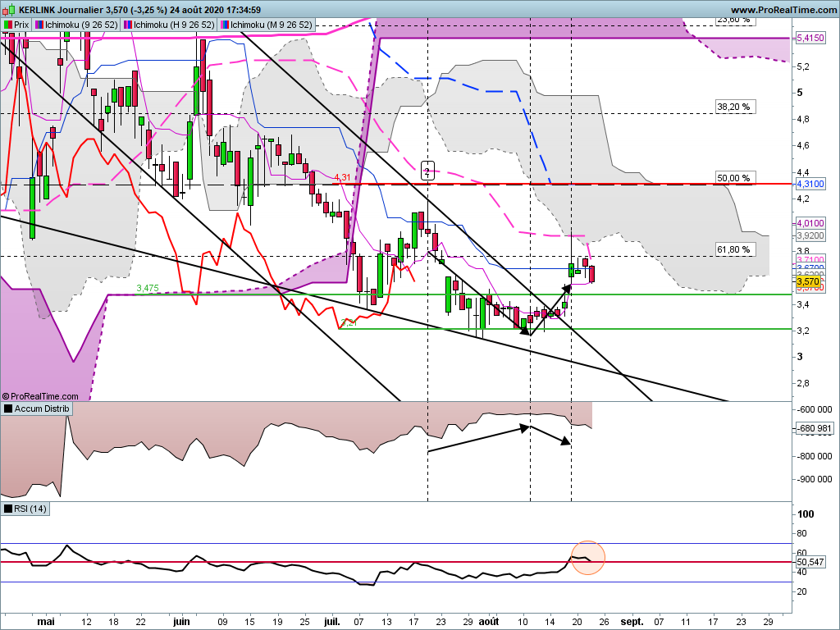The height and width of the screenshot is (630, 840).
Task: Click the Ichimoku (M 9 26 52) color icon
Action: point(225,25)
